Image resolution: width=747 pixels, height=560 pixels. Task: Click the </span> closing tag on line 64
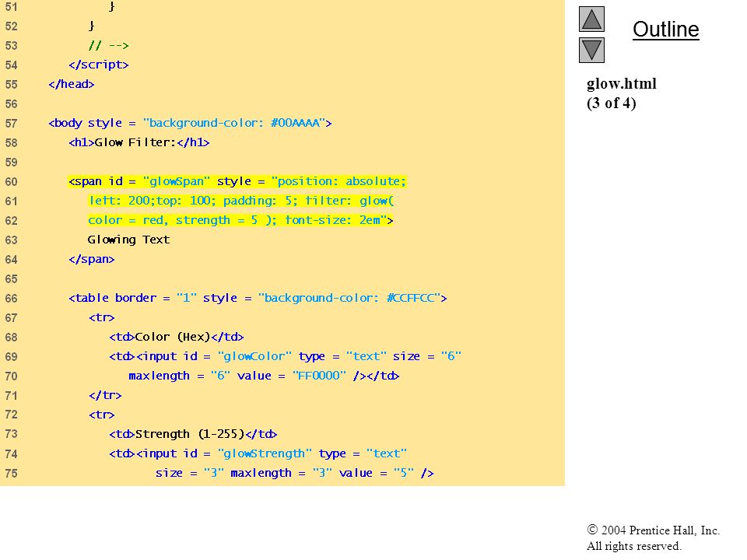[x=92, y=260]
